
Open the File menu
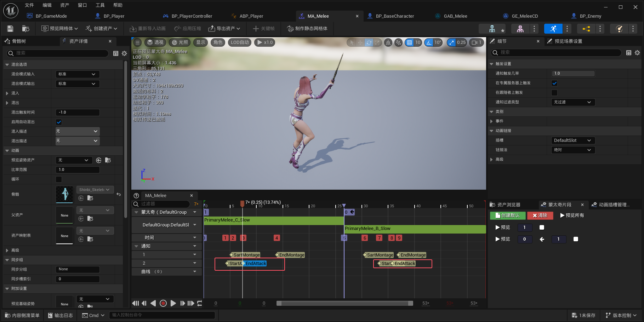[29, 5]
